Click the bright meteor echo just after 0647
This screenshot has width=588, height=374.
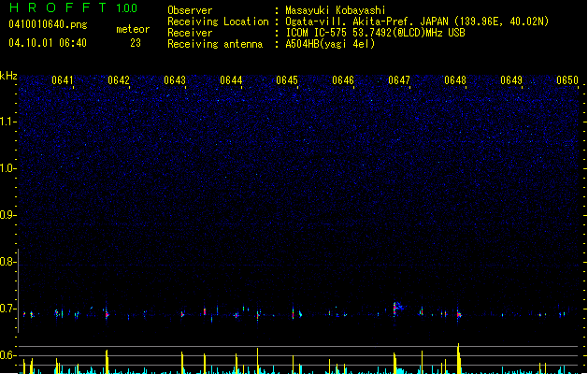[x=396, y=309]
